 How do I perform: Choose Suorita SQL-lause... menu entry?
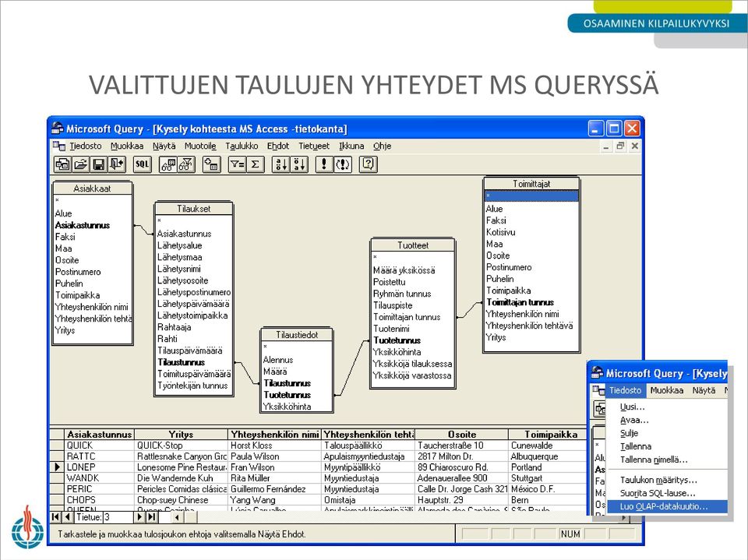pyautogui.click(x=658, y=493)
